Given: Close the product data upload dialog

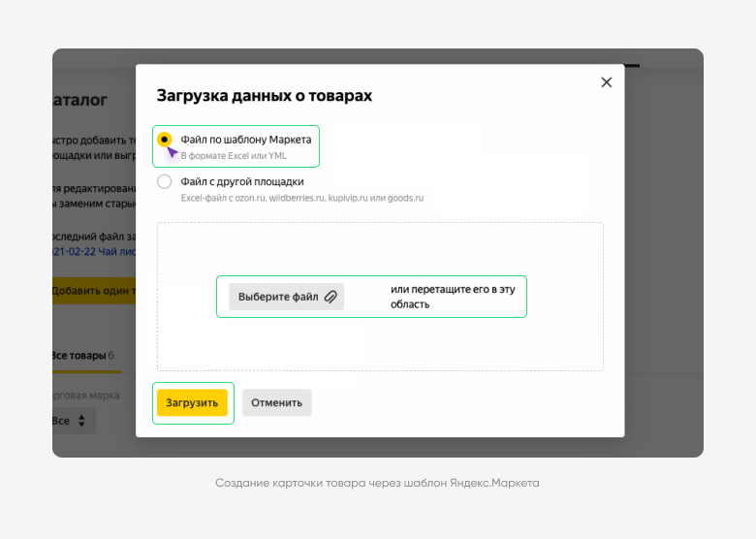Looking at the screenshot, I should point(606,82).
